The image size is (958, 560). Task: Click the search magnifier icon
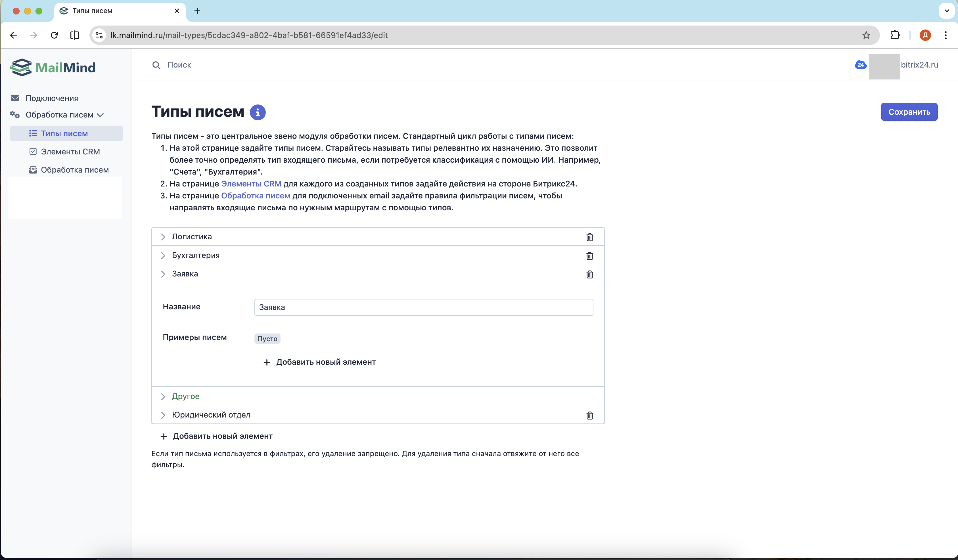(x=156, y=65)
